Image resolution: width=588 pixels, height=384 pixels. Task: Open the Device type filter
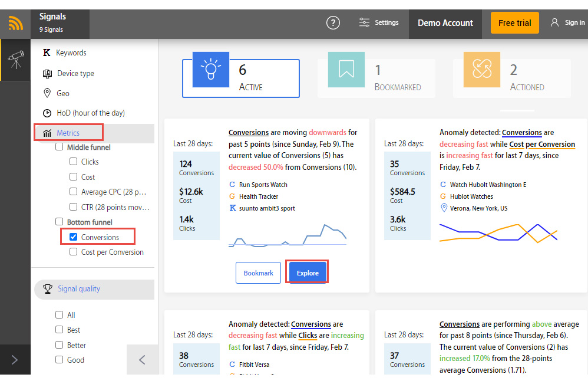pos(75,74)
